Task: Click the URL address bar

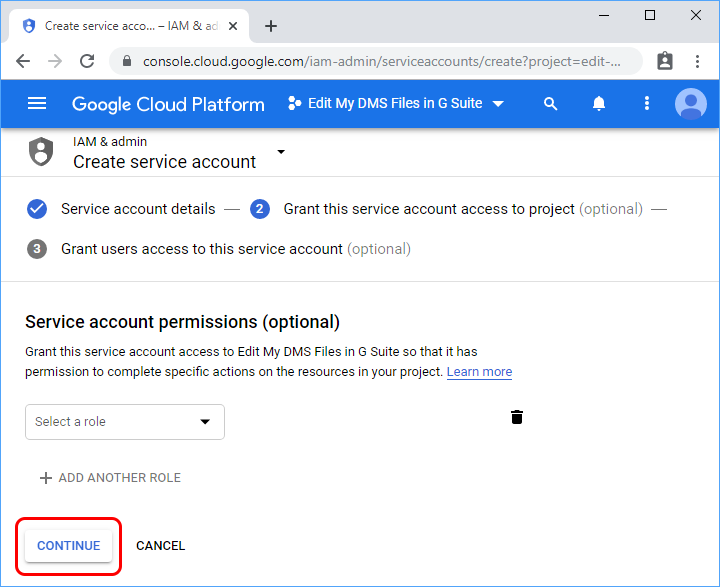Action: point(380,61)
